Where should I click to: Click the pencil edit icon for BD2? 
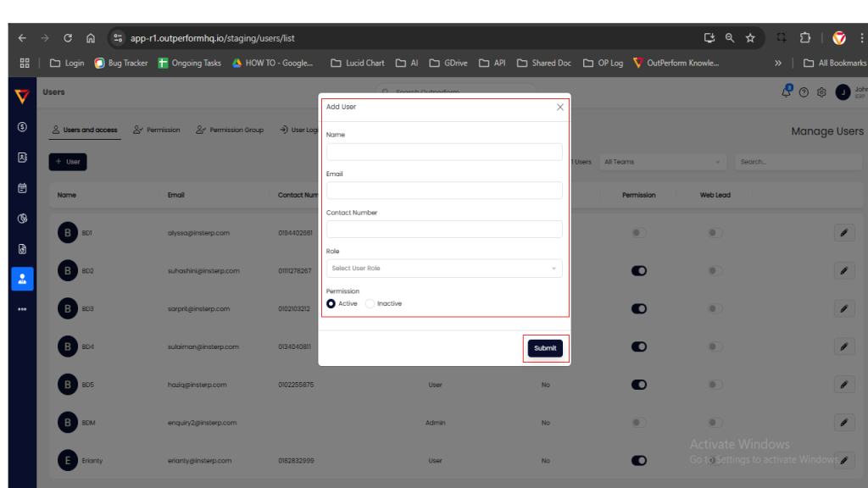(x=844, y=271)
